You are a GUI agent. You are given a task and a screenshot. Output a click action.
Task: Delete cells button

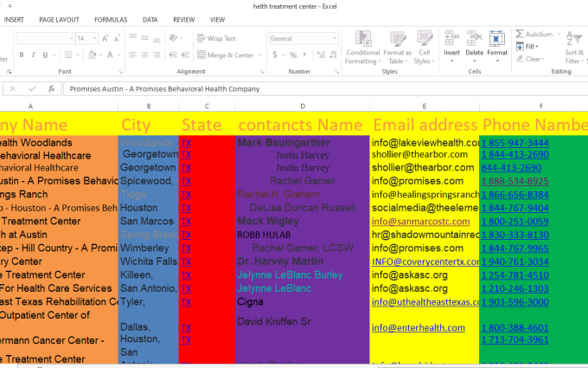tap(475, 48)
